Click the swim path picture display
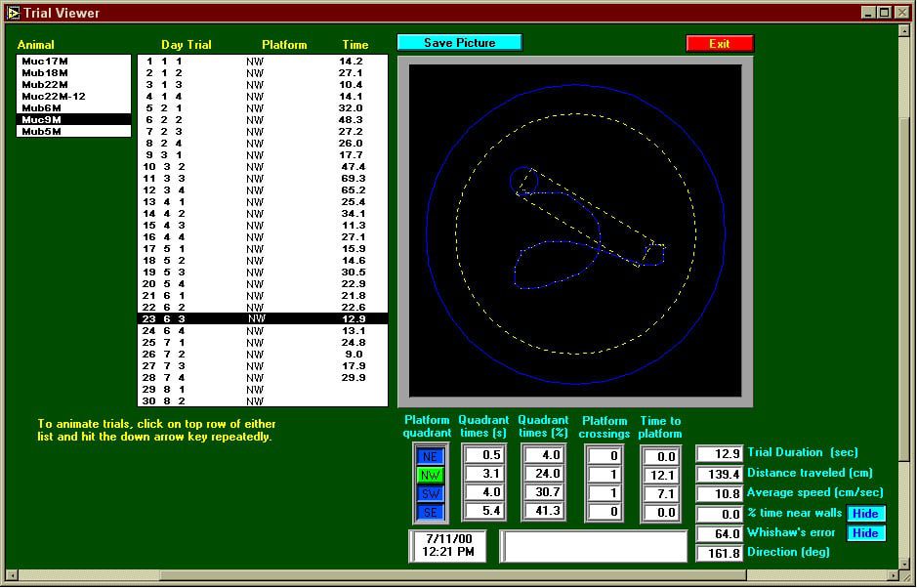Viewport: 917px width, 588px height. tap(575, 231)
